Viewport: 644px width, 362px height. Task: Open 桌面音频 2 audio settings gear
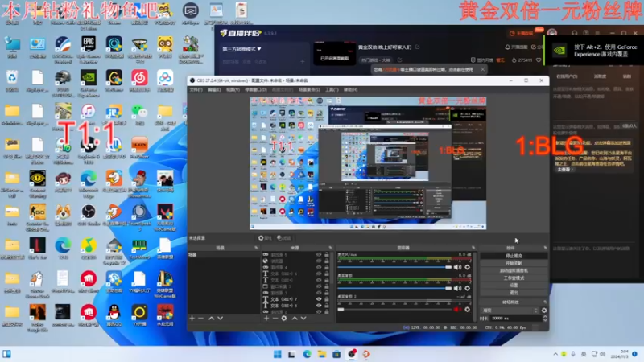pos(468,310)
